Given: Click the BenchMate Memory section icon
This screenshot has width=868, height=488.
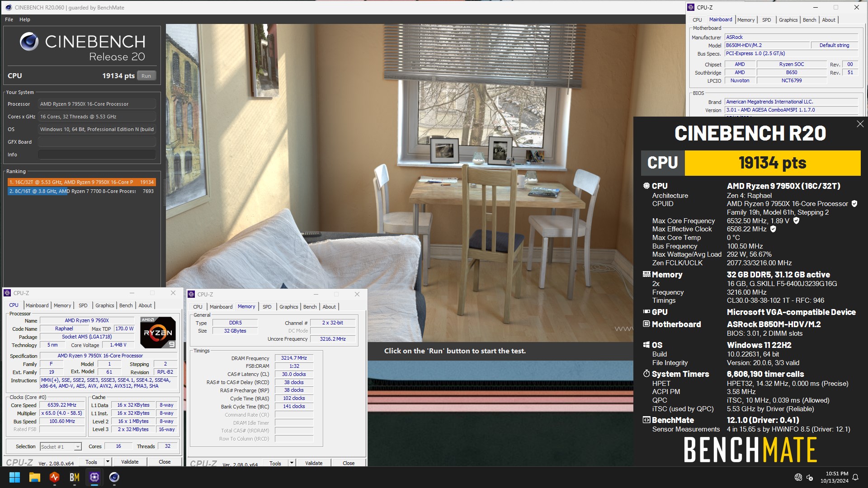Looking at the screenshot, I should [646, 274].
